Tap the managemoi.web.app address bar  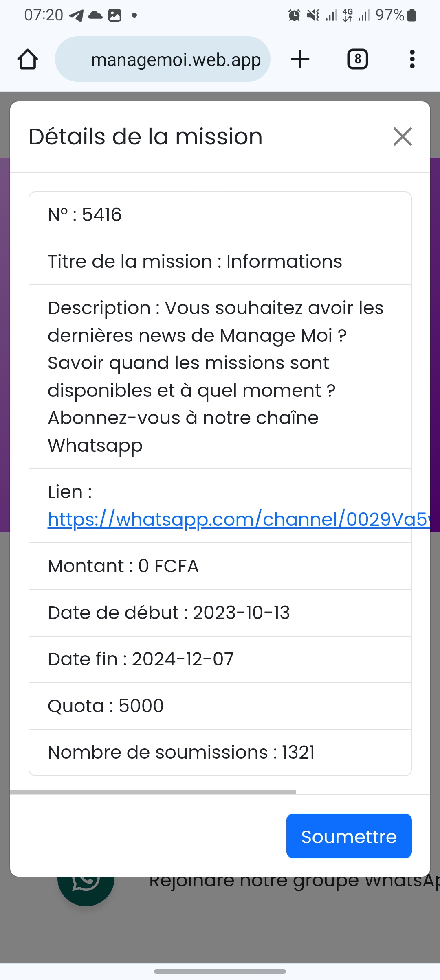click(x=163, y=59)
